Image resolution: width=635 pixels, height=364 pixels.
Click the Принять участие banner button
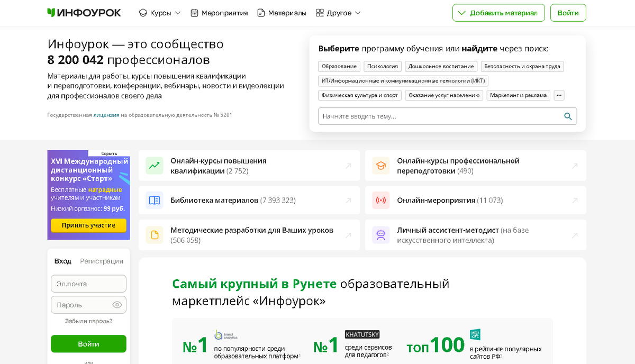click(88, 225)
